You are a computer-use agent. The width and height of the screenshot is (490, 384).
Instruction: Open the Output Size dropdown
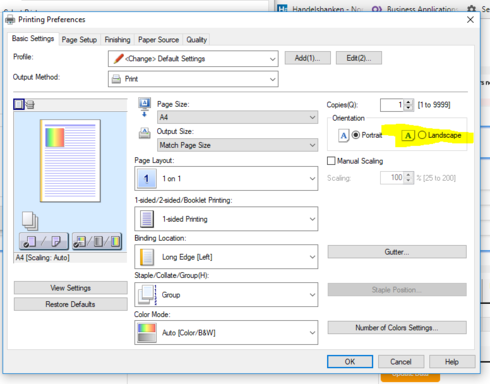pyautogui.click(x=237, y=145)
